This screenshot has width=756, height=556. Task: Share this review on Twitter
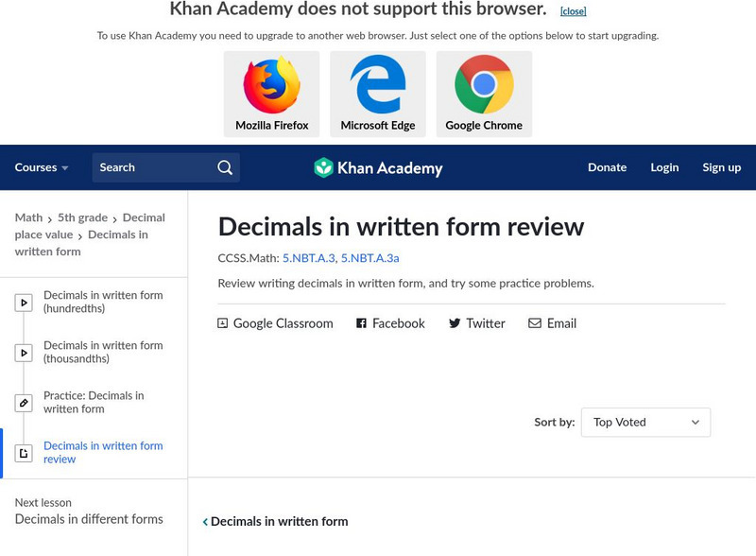476,323
